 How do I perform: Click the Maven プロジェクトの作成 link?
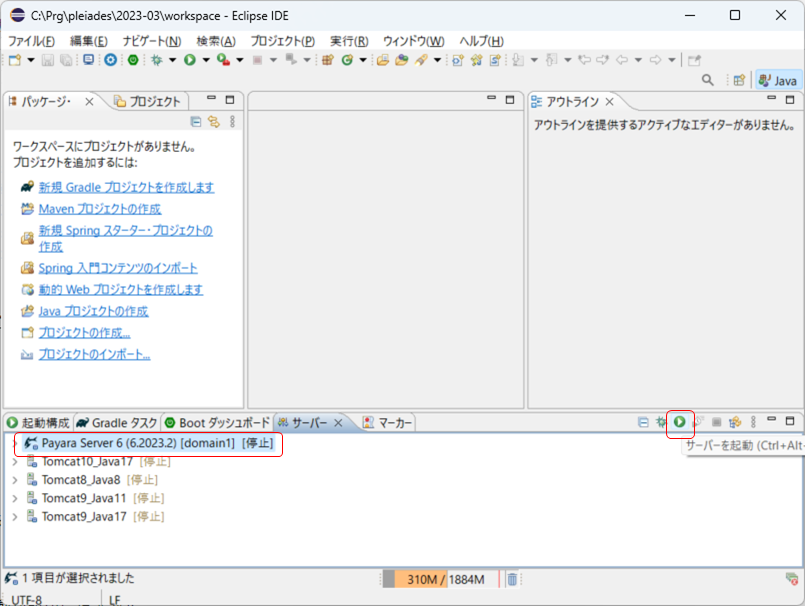click(100, 209)
